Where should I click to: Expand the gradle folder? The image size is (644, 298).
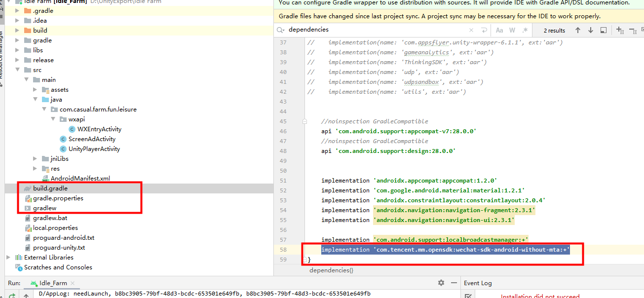pos(17,40)
